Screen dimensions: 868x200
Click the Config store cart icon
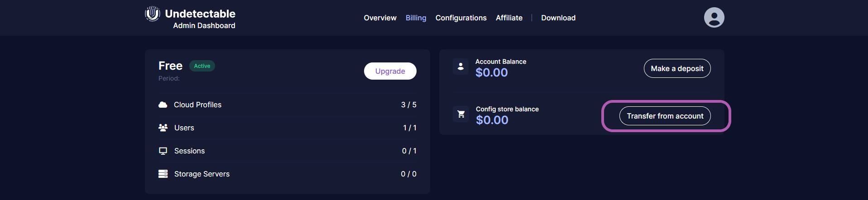(x=461, y=114)
